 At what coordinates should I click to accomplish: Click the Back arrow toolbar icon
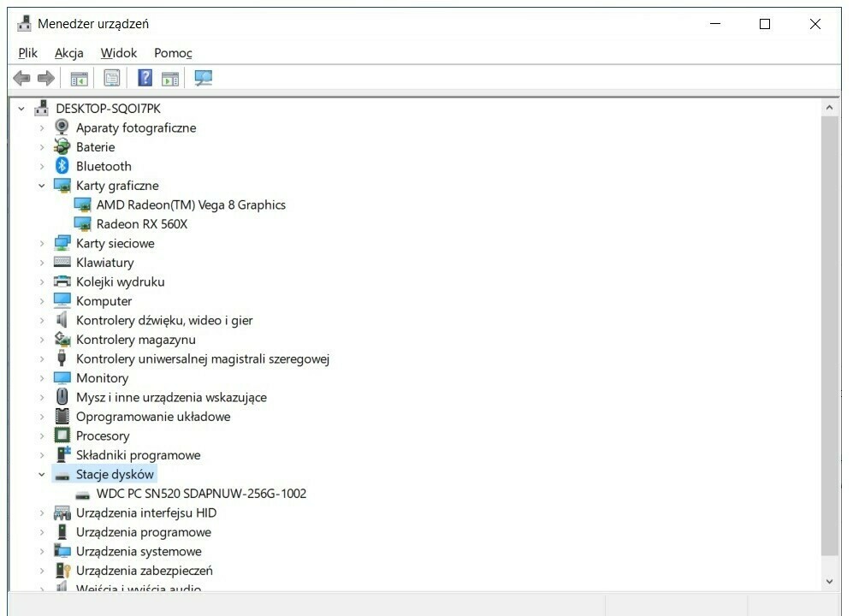(x=21, y=79)
